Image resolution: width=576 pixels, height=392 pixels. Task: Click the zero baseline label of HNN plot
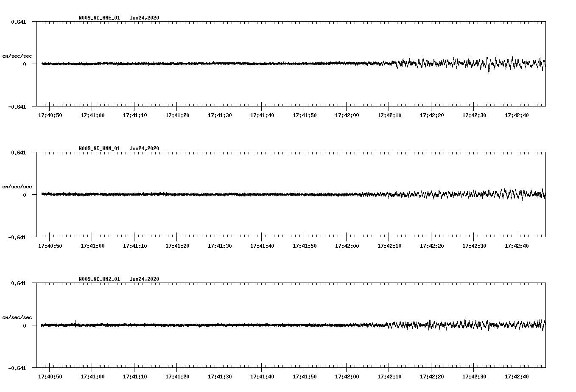click(25, 195)
